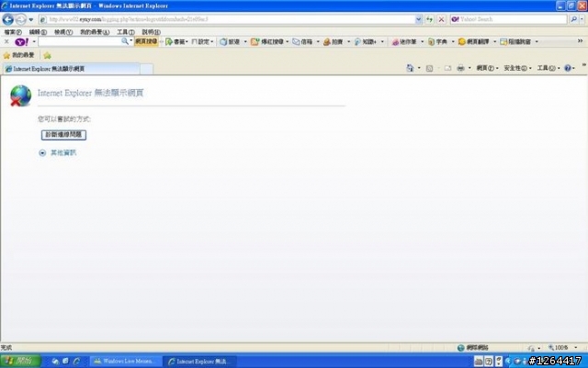This screenshot has width=588, height=368.
Task: Open the recent pages dropdown beside Forward
Action: pos(31,19)
